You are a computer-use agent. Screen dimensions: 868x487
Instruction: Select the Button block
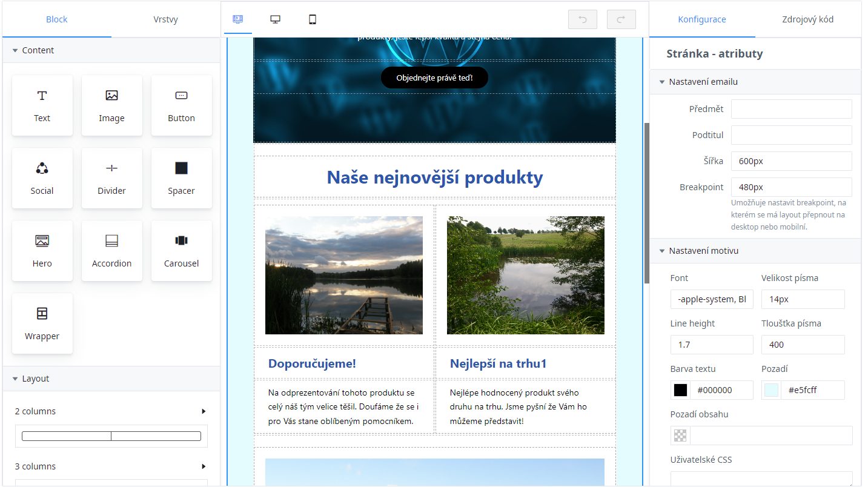pyautogui.click(x=182, y=105)
